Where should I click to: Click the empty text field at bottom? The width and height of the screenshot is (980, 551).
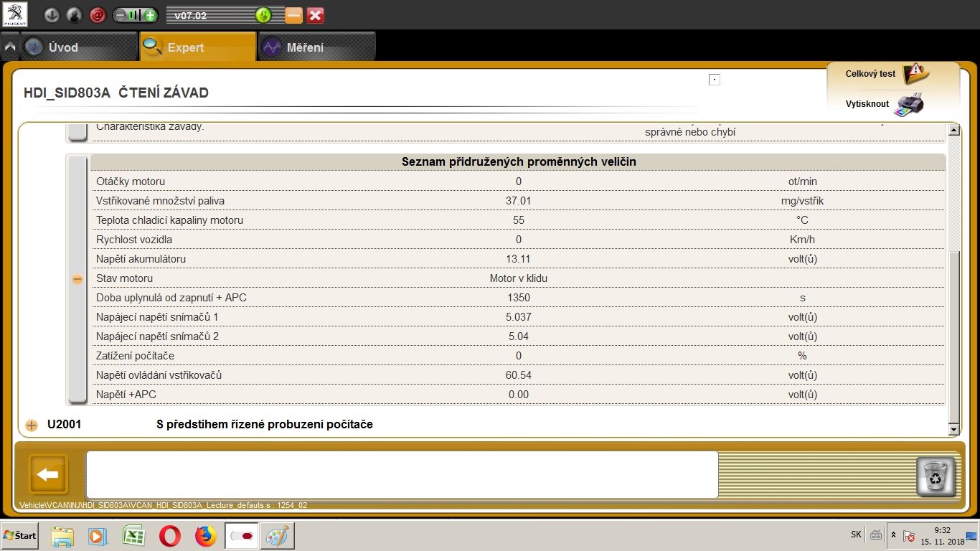tap(402, 474)
